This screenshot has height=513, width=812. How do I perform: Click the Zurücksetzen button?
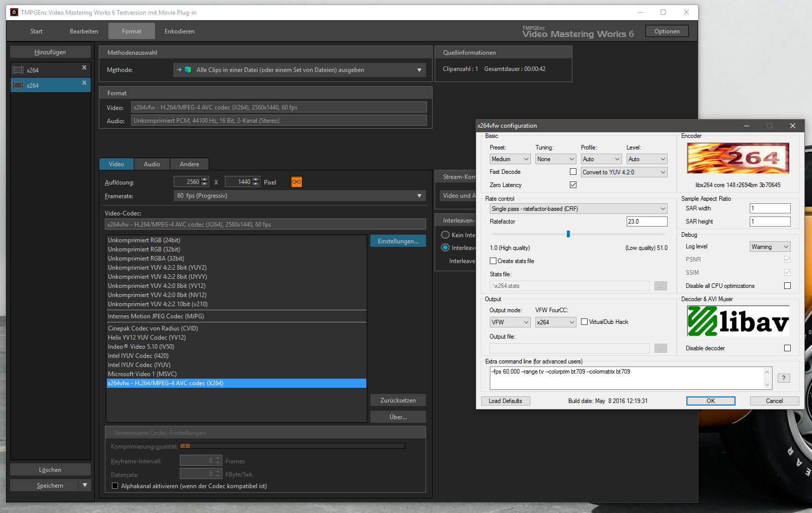[x=398, y=400]
